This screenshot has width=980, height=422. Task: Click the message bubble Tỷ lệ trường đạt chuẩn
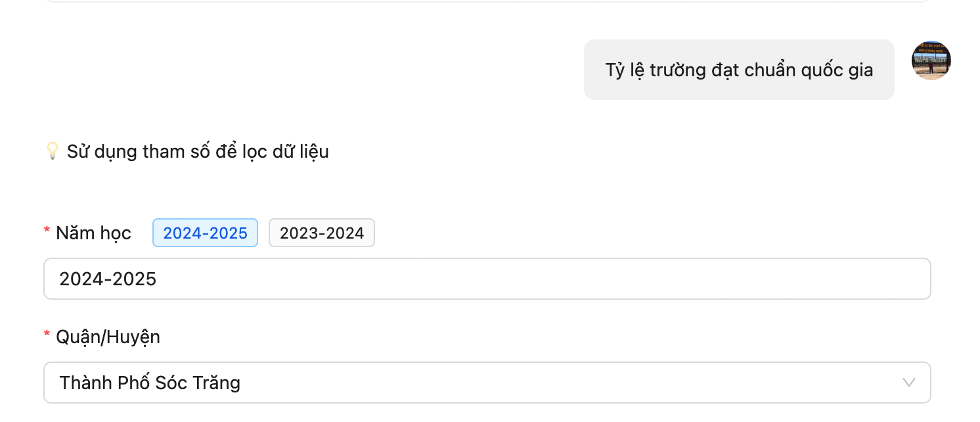738,70
